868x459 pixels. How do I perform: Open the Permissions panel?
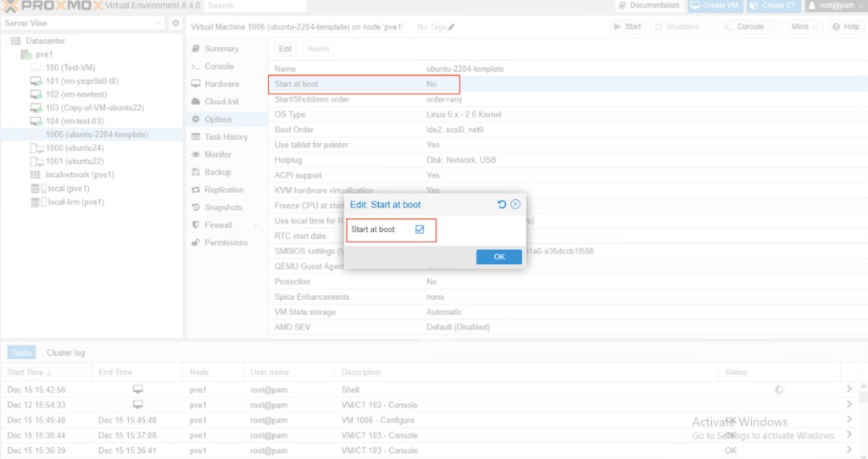point(226,243)
